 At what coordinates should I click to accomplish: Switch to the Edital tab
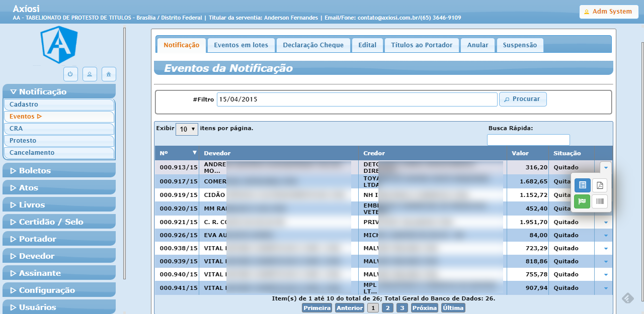point(367,45)
